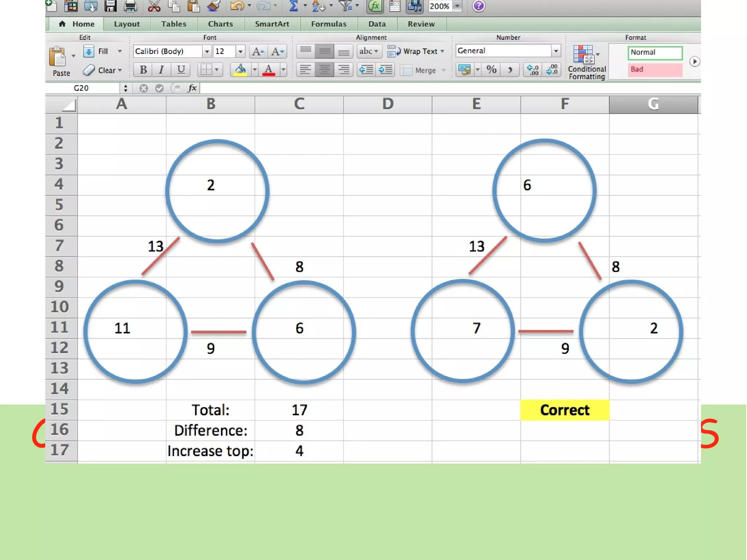
Task: Click the Copy icon in toolbar
Action: (x=174, y=6)
